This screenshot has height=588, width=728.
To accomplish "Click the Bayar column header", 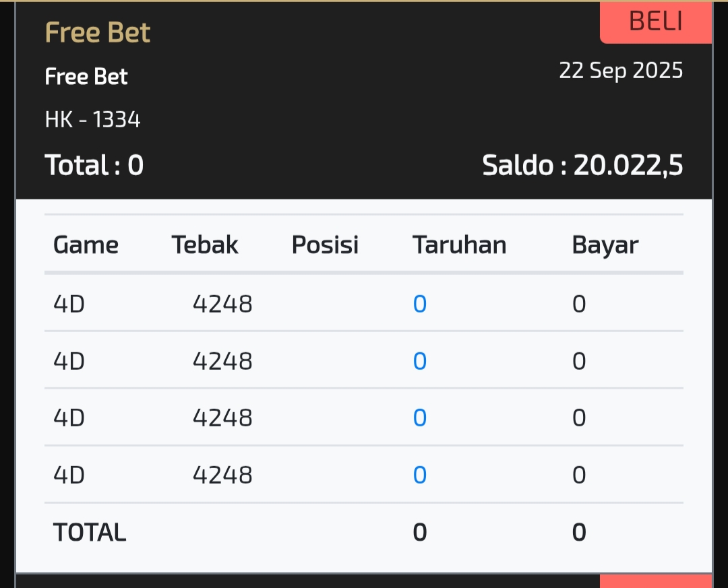I will coord(605,245).
